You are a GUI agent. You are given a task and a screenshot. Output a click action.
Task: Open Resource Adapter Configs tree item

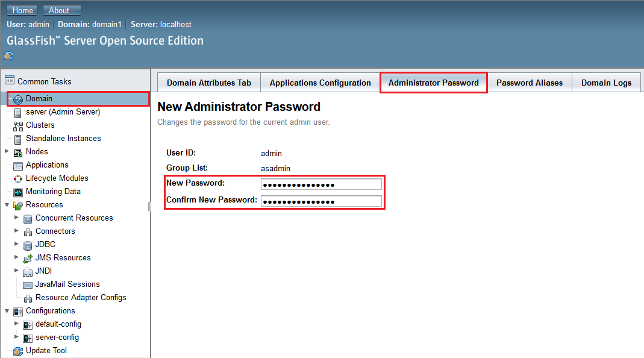(81, 297)
